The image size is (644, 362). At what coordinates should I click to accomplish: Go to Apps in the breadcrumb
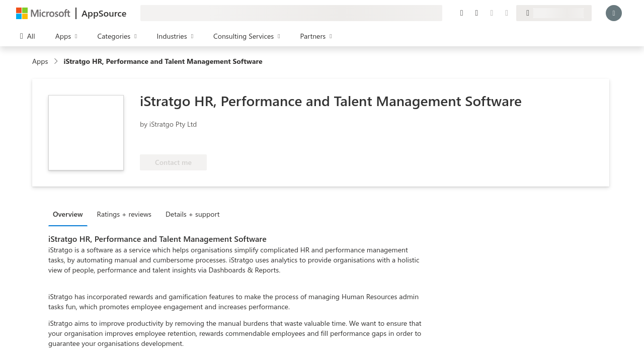pyautogui.click(x=40, y=61)
